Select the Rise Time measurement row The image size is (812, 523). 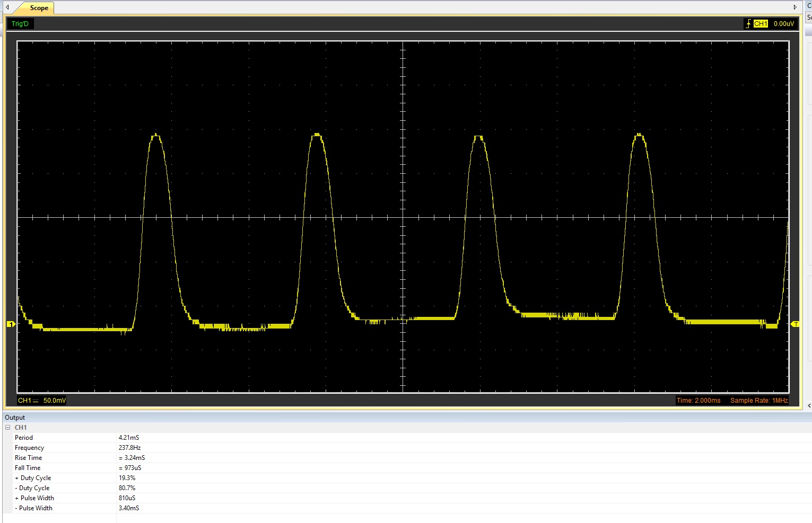pyautogui.click(x=28, y=458)
